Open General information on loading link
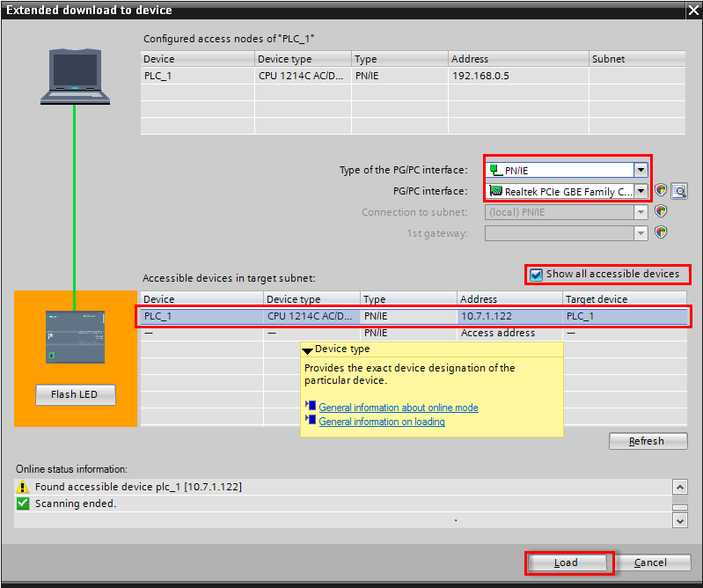Screen dimensions: 703x588 click(x=381, y=422)
